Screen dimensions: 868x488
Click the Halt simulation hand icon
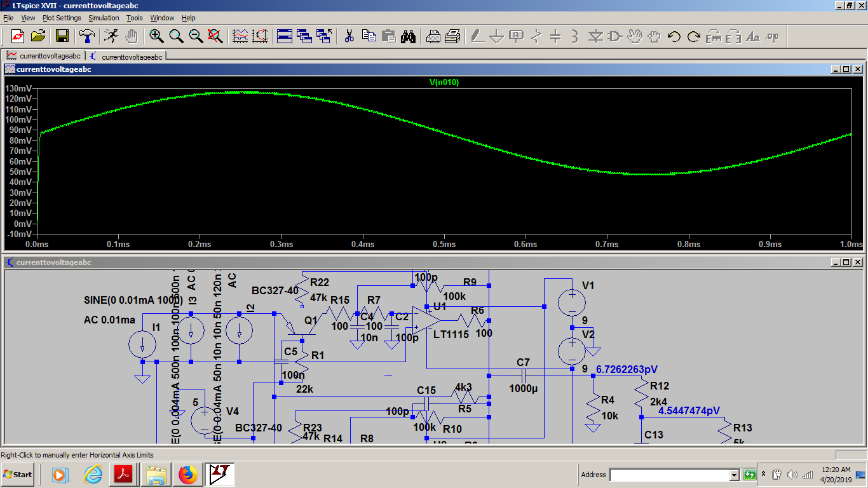tap(132, 36)
